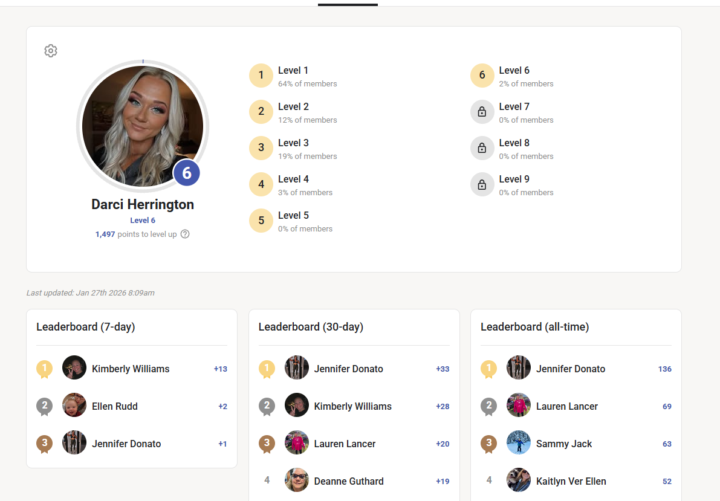The height and width of the screenshot is (501, 720).
Task: Open Jennifer Donato name in 30-day leaderboard
Action: (x=349, y=369)
